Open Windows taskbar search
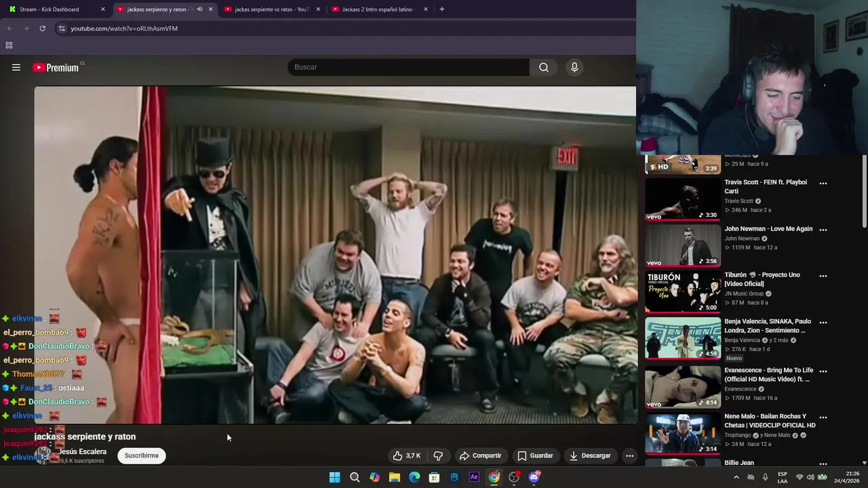Image resolution: width=868 pixels, height=488 pixels. coord(355,477)
